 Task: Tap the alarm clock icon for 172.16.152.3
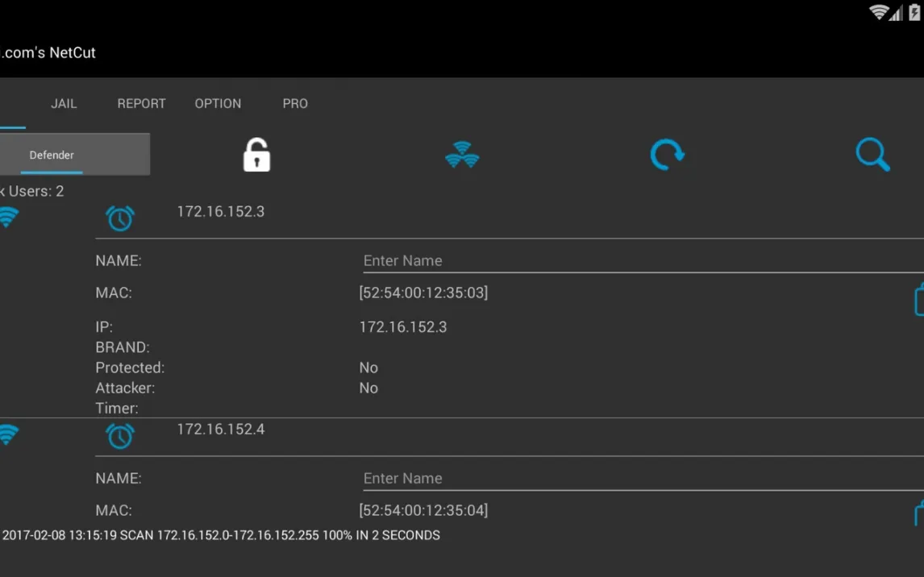[x=120, y=218]
